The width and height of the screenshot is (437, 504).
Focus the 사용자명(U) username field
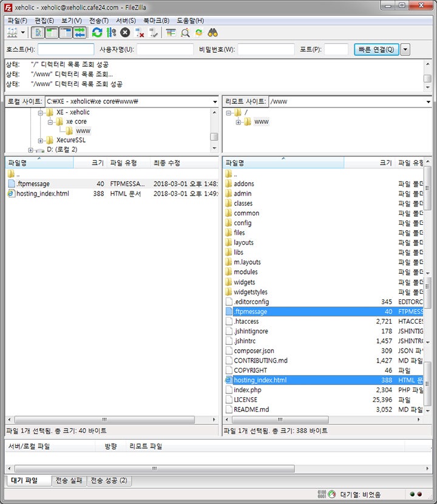pos(165,50)
